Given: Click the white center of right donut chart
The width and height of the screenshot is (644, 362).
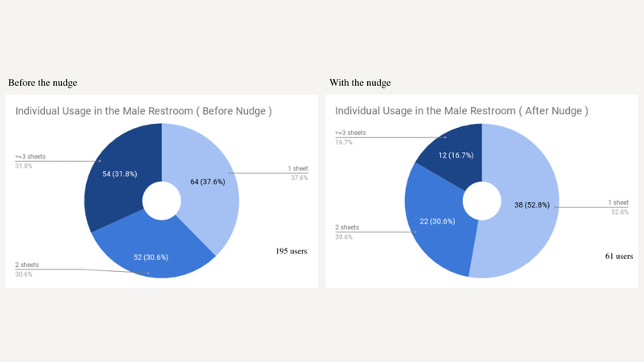Looking at the screenshot, I should point(481,200).
